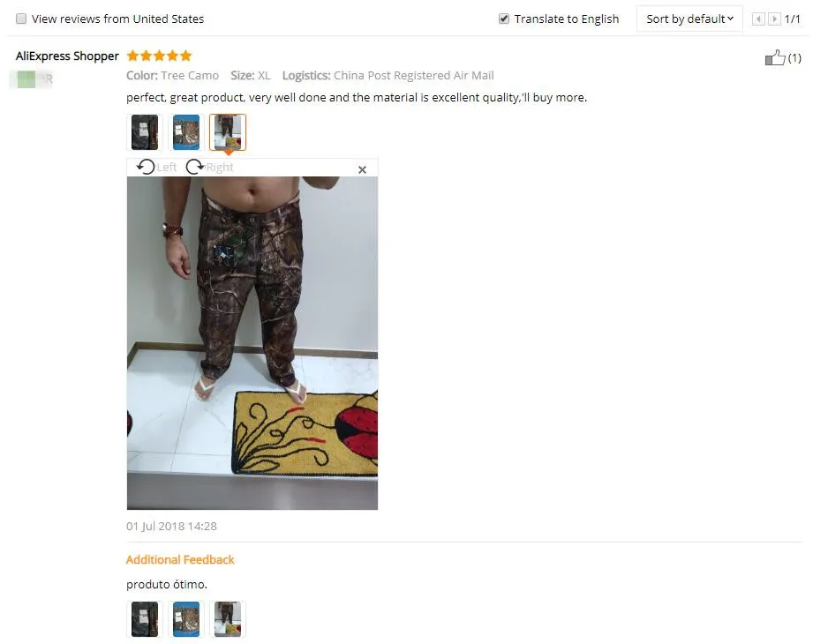Click the five-star rating icons
This screenshot has width=828, height=644.
pyautogui.click(x=160, y=56)
